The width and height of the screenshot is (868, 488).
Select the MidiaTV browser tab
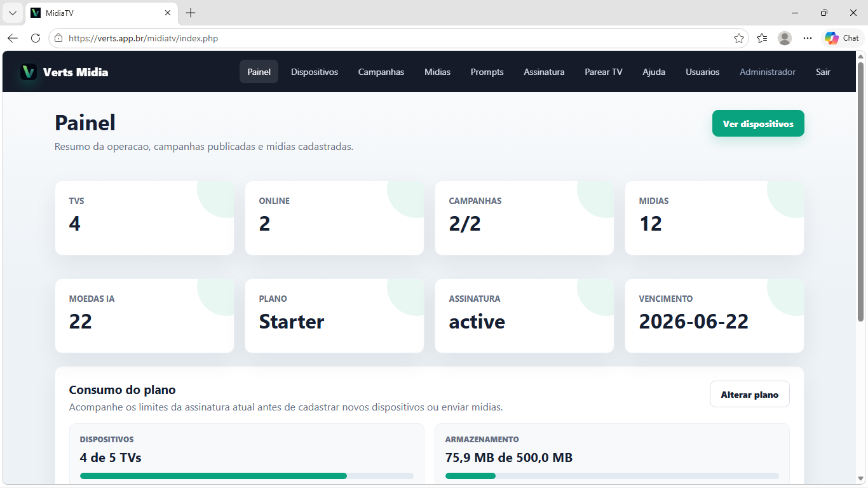tap(102, 13)
